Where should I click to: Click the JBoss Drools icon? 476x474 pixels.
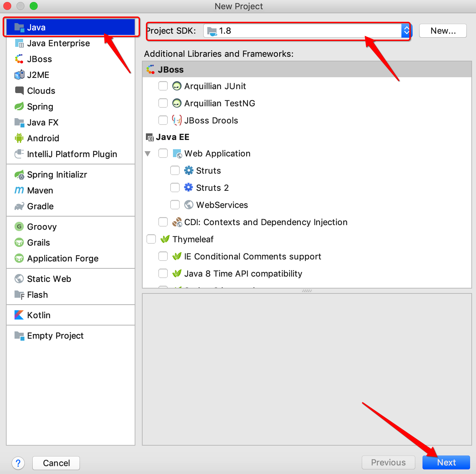point(177,120)
